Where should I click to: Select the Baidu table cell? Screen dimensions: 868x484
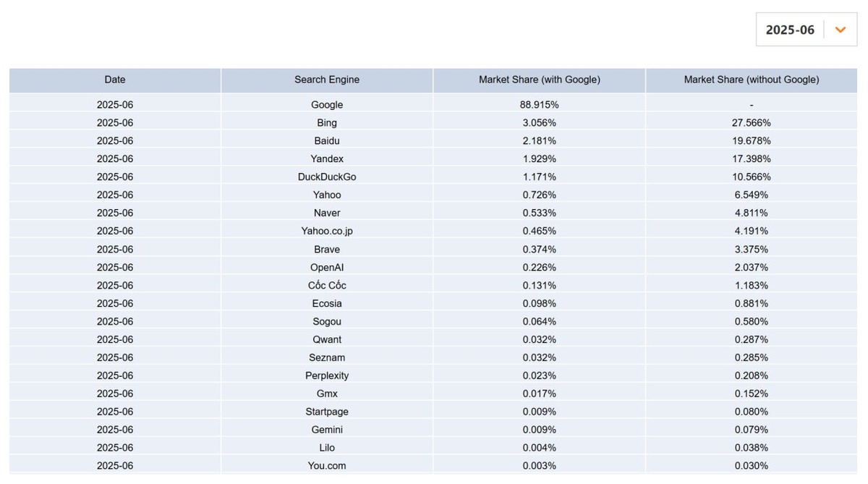coord(327,141)
